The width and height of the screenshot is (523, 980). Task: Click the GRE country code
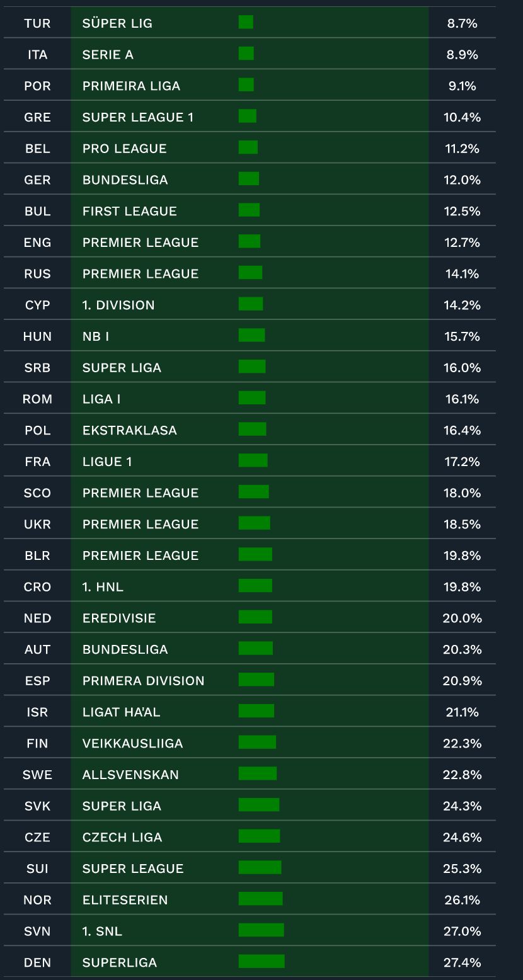pos(37,117)
